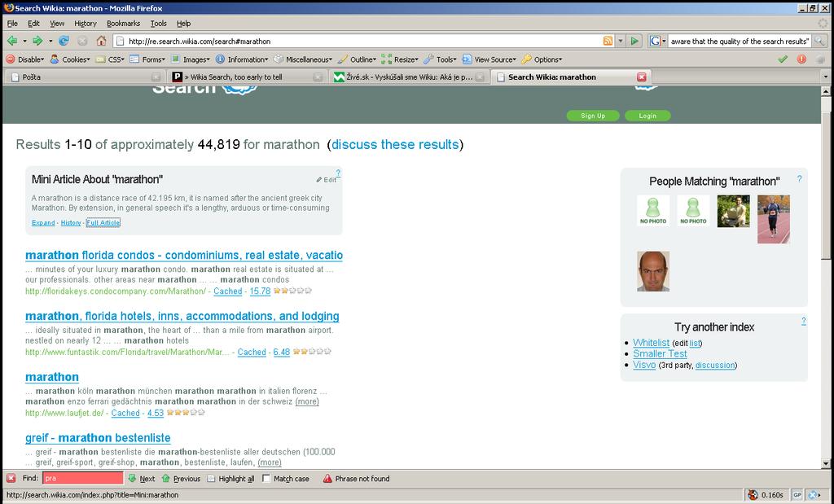This screenshot has width=834, height=504.
Task: Open the Images developer toolbar menu
Action: pos(190,59)
